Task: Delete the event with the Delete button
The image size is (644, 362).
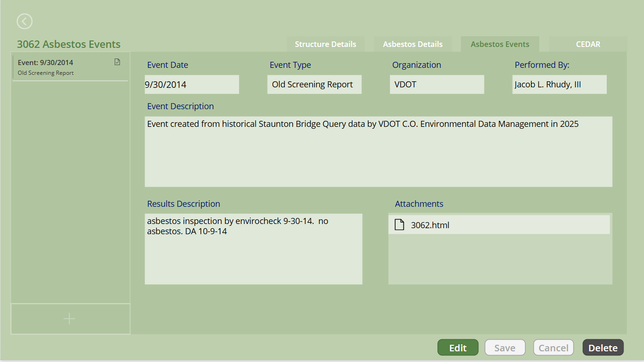Action: click(603, 348)
